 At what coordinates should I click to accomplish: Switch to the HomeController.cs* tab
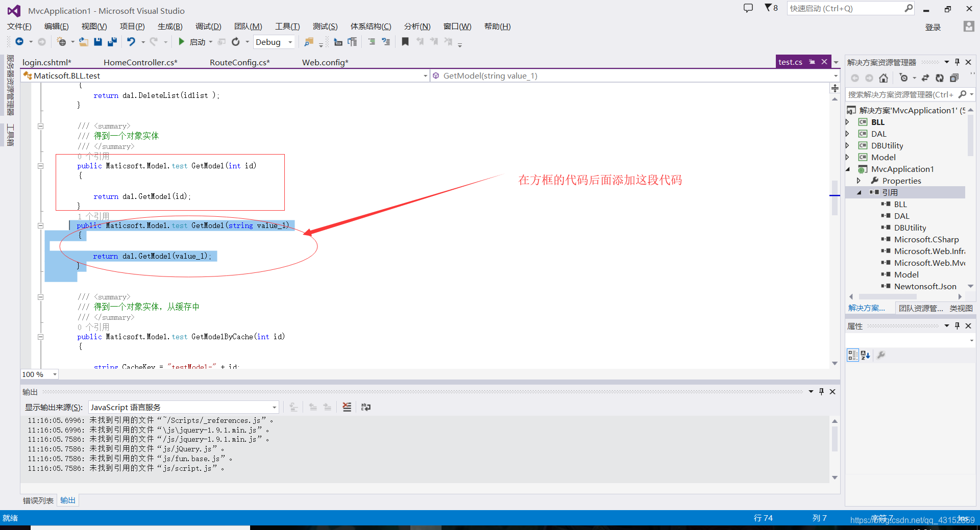pos(140,62)
